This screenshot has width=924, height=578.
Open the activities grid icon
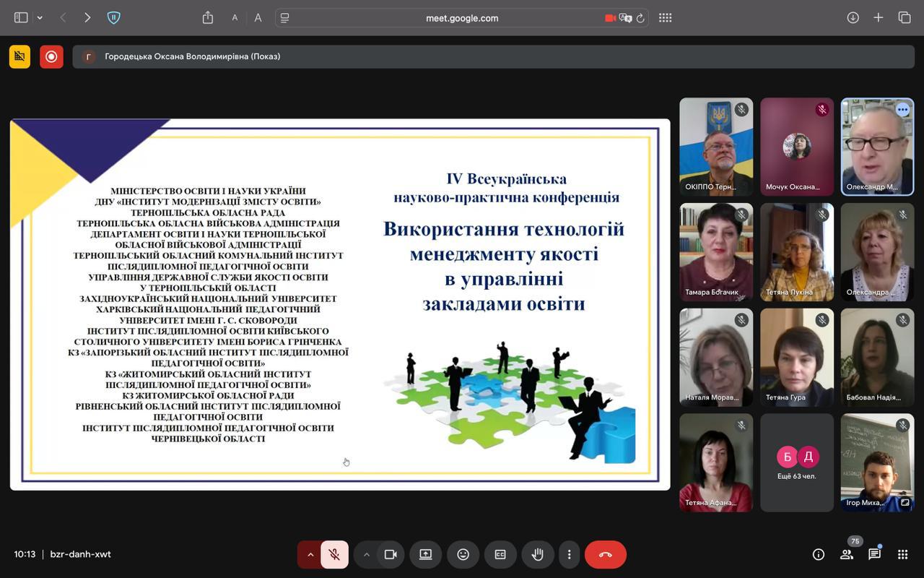[x=902, y=554]
